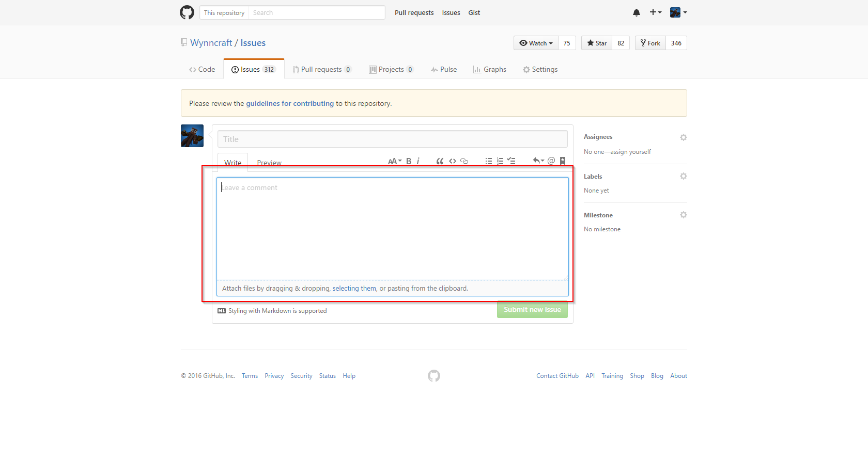Open the Terms footer link

[250, 376]
